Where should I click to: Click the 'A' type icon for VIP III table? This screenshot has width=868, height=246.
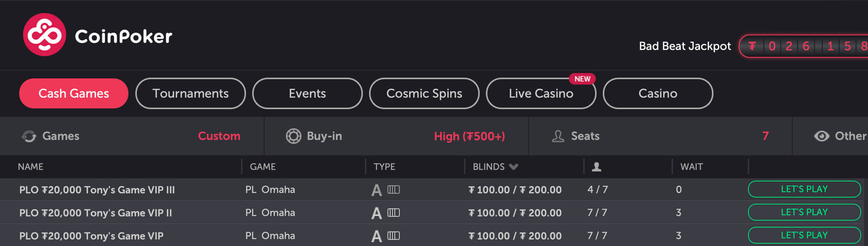click(x=376, y=190)
